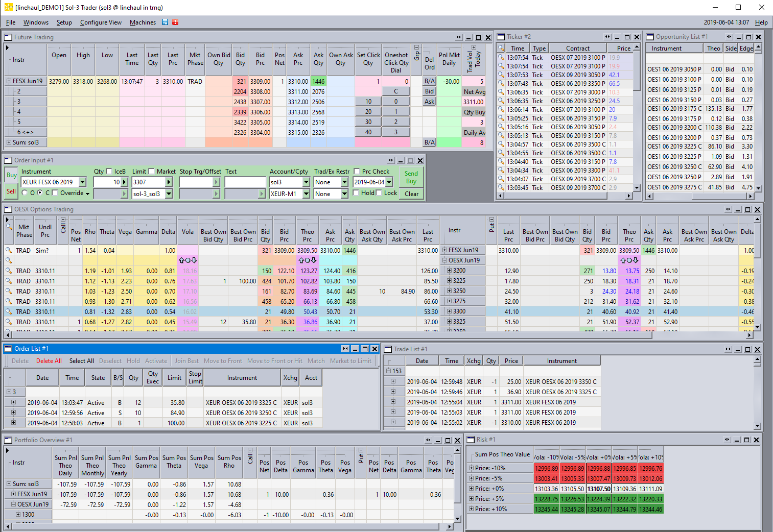
Task: Tick the Market checkbox in Order Input
Action: pyautogui.click(x=151, y=172)
